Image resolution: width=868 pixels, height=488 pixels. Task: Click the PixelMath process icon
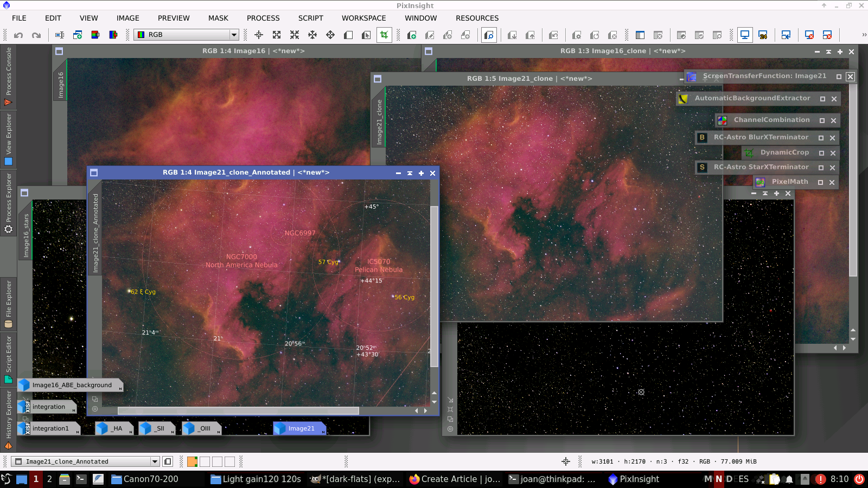(x=761, y=182)
